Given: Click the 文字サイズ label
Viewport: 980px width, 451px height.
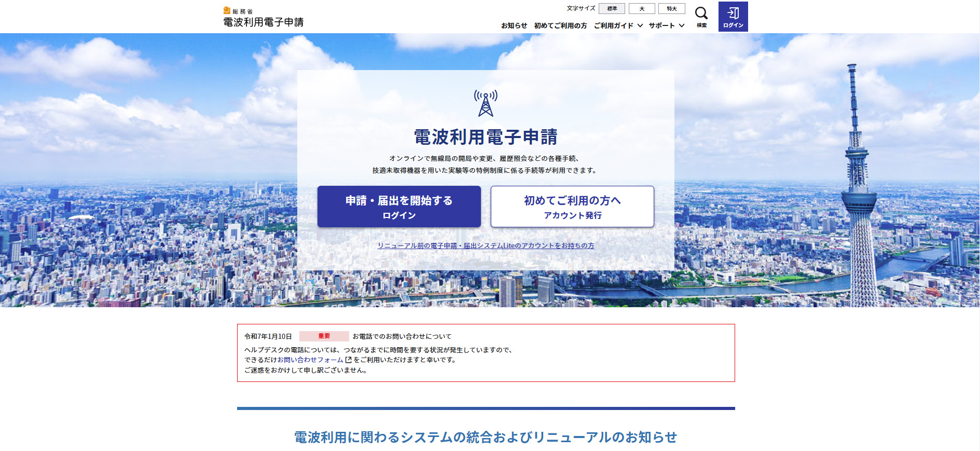Looking at the screenshot, I should (x=581, y=8).
